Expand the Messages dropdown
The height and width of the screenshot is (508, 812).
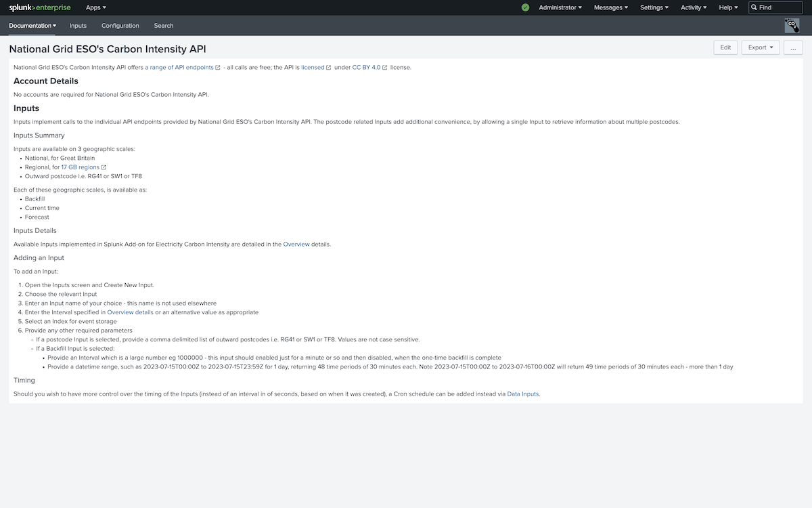point(611,7)
